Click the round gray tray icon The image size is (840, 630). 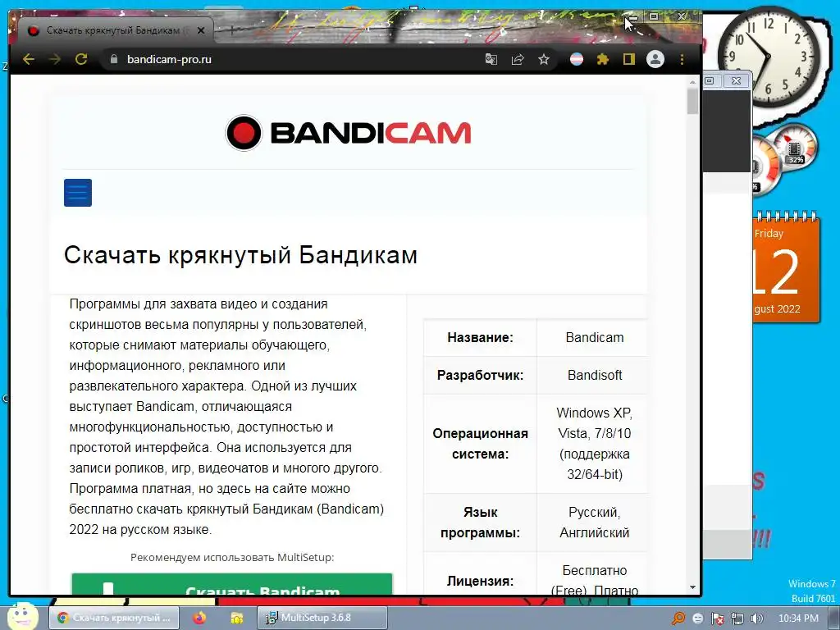[x=698, y=619]
